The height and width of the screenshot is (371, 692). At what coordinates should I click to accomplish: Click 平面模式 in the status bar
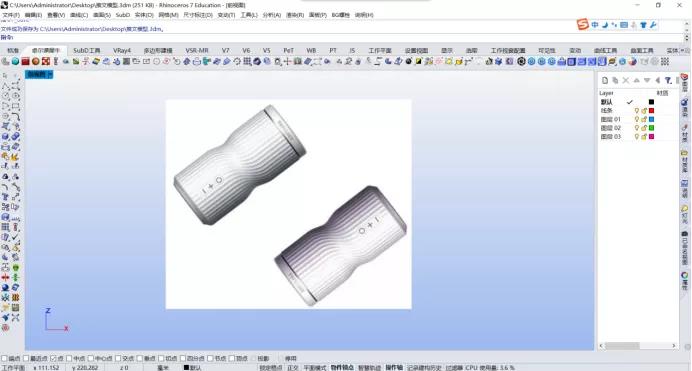pyautogui.click(x=315, y=367)
